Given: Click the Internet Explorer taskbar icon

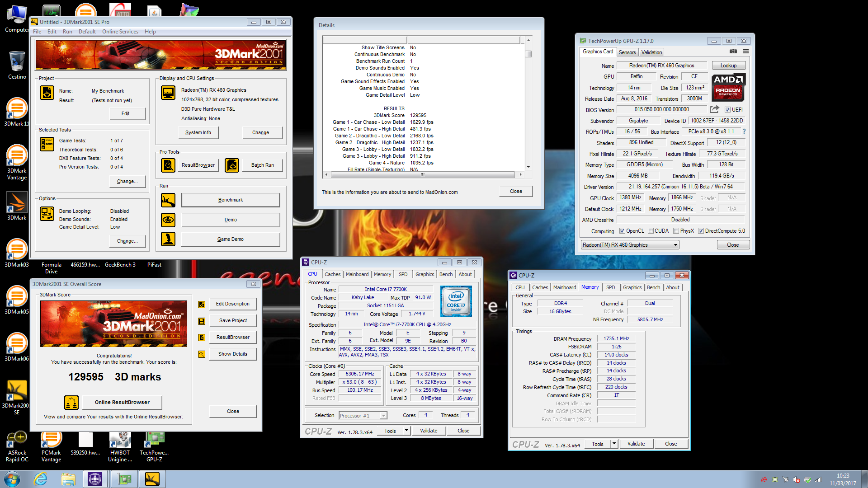Looking at the screenshot, I should tap(41, 479).
